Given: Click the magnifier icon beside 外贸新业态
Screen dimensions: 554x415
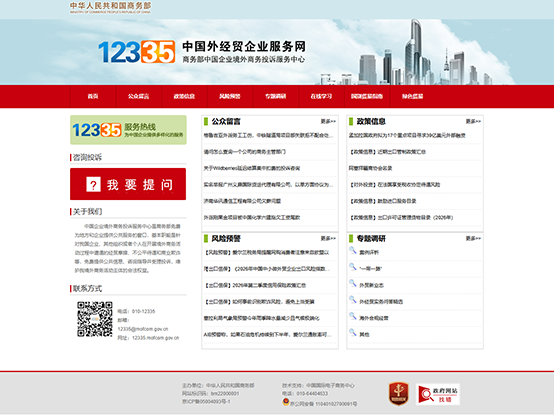Looking at the screenshot, I should (x=353, y=283).
